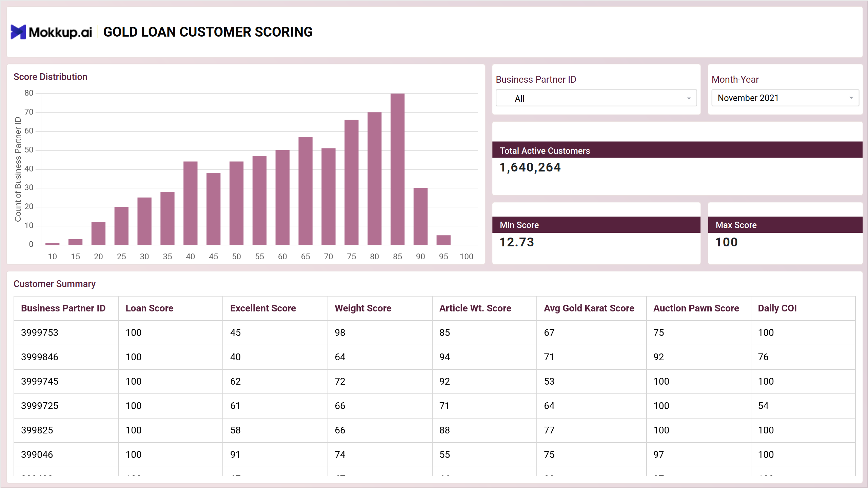Viewport: 868px width, 488px height.
Task: Click the Min Score value 12.73
Action: point(517,242)
